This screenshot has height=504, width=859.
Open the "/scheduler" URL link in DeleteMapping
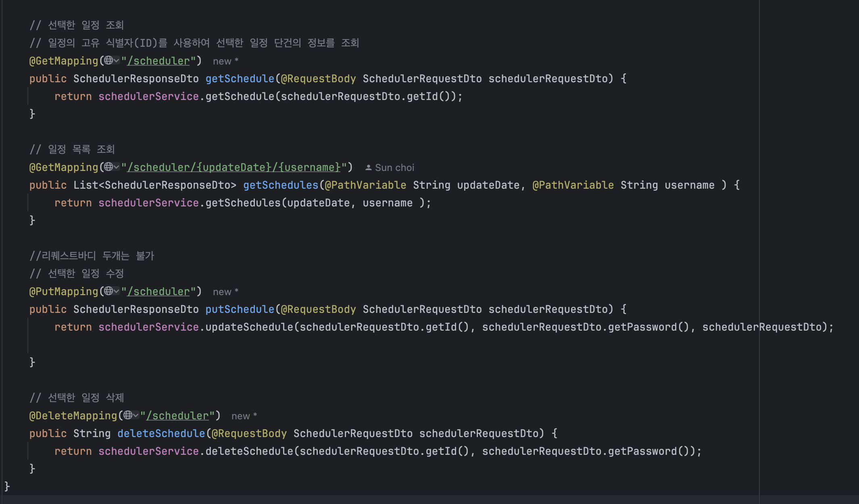pos(177,416)
